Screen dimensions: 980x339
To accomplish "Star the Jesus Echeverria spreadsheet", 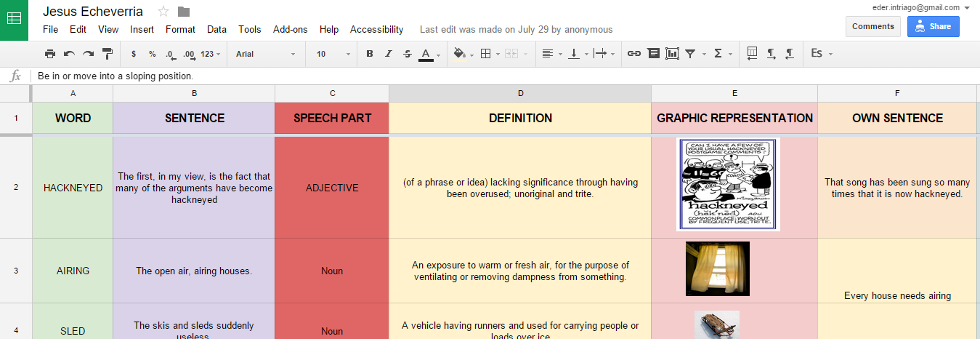I will [x=163, y=12].
